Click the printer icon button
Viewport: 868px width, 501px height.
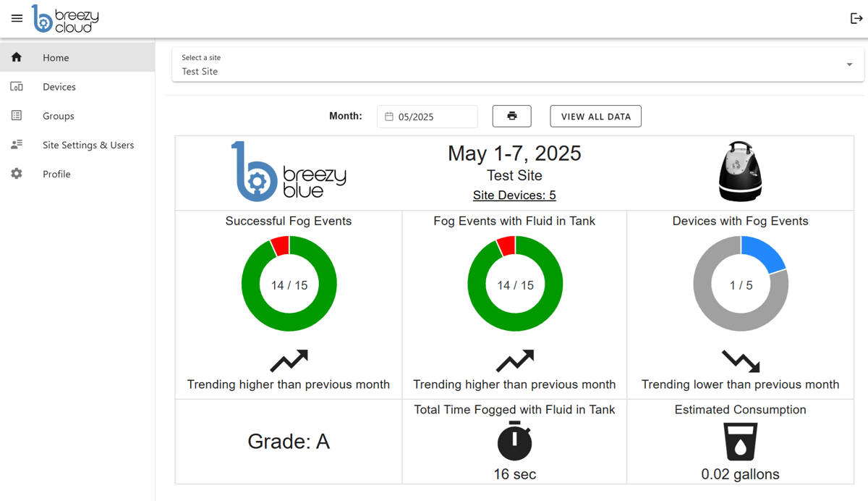pos(511,116)
